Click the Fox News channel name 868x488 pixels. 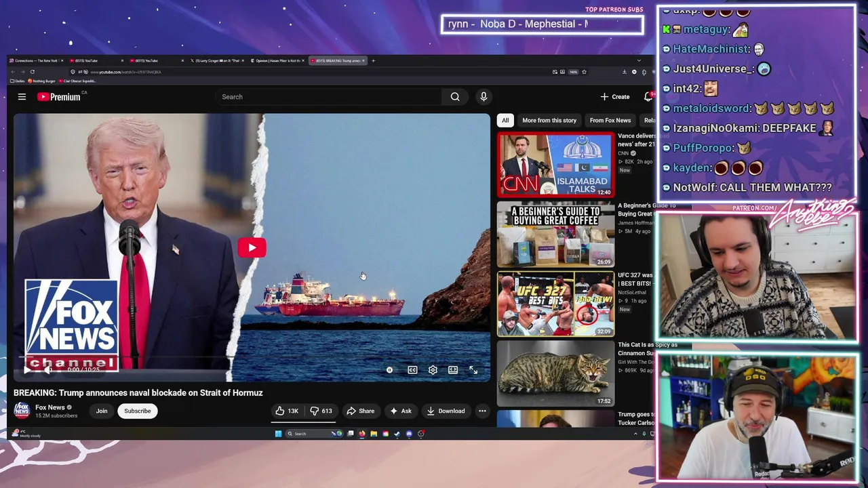tap(50, 407)
